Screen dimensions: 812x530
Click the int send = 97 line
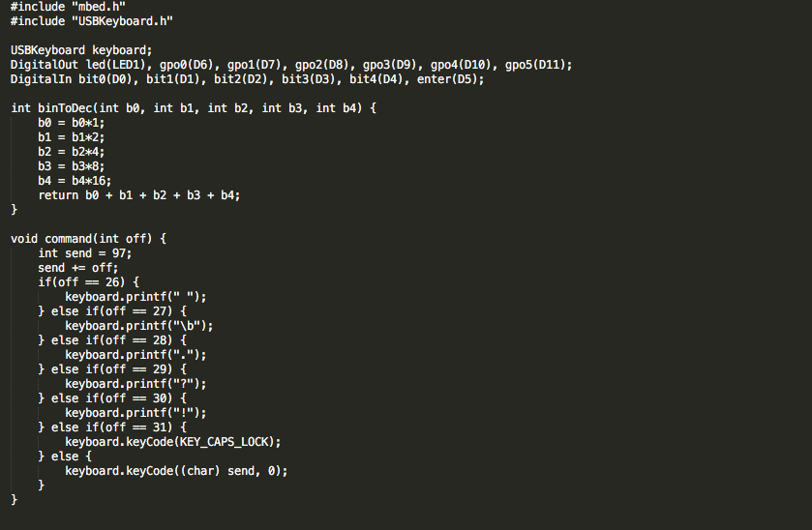(84, 253)
